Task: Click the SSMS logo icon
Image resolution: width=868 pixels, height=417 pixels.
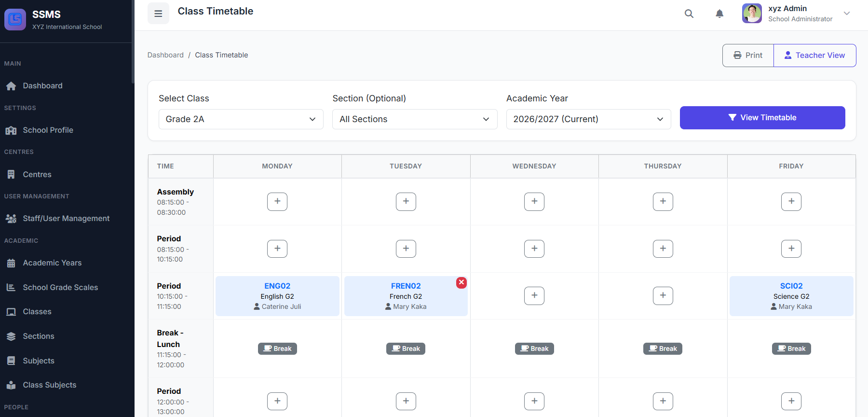Action: (15, 19)
